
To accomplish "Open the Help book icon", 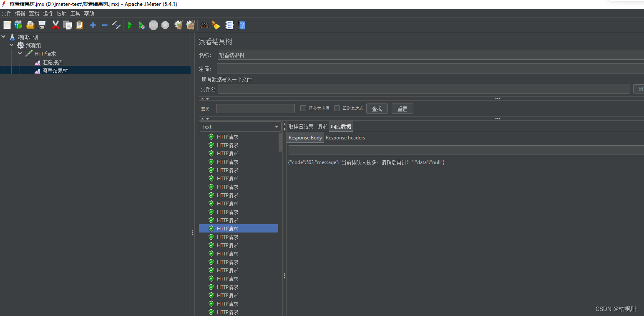I will click(241, 25).
